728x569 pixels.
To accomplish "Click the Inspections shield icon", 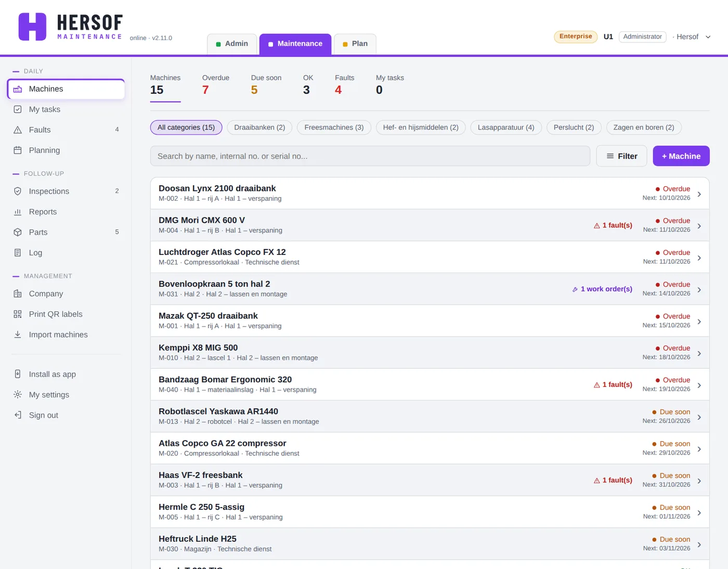I will [18, 191].
